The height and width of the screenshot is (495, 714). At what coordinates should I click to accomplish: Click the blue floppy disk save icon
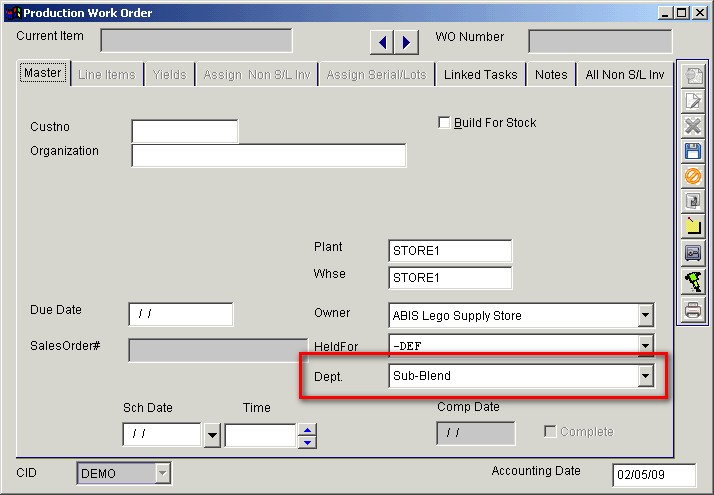pyautogui.click(x=692, y=151)
